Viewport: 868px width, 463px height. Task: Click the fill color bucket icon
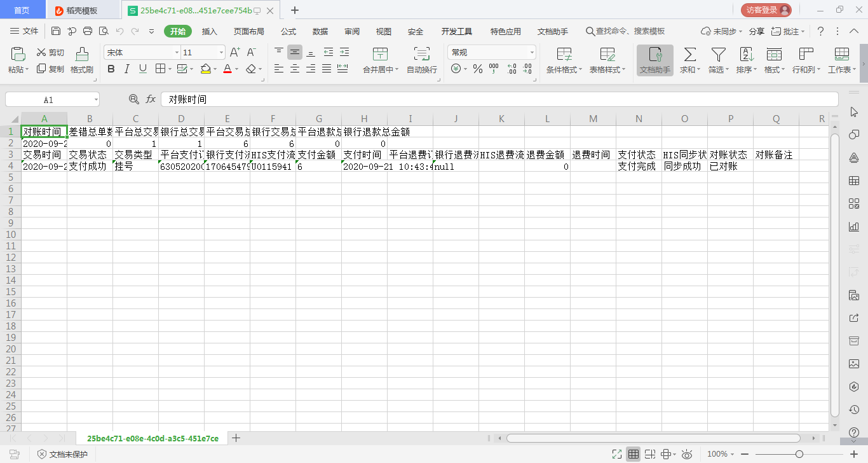pos(205,69)
